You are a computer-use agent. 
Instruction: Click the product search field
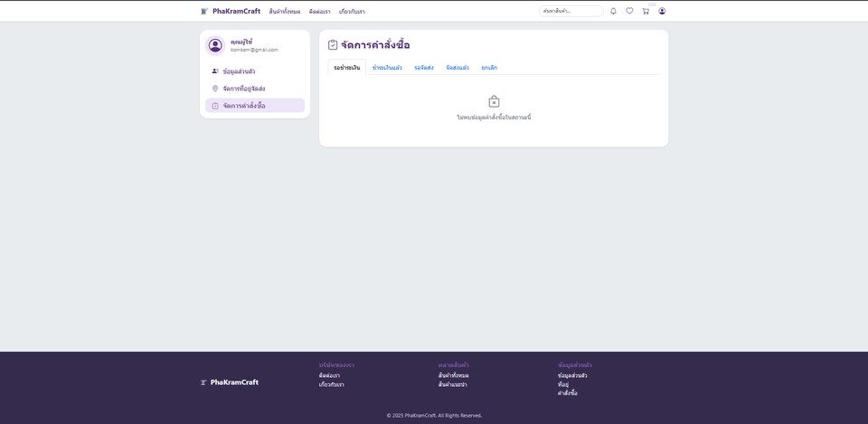pyautogui.click(x=571, y=11)
